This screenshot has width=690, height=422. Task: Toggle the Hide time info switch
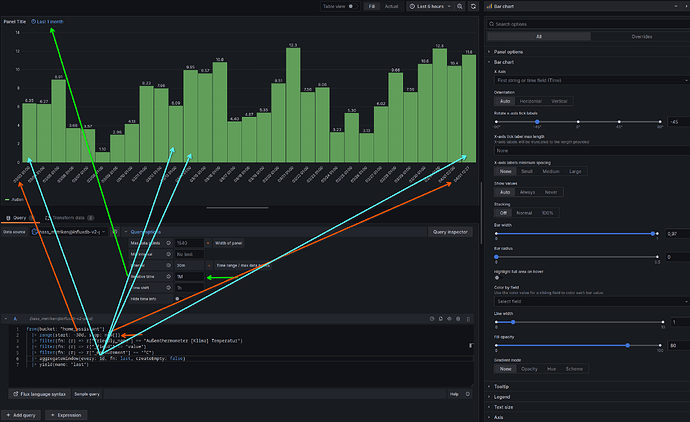[x=178, y=298]
